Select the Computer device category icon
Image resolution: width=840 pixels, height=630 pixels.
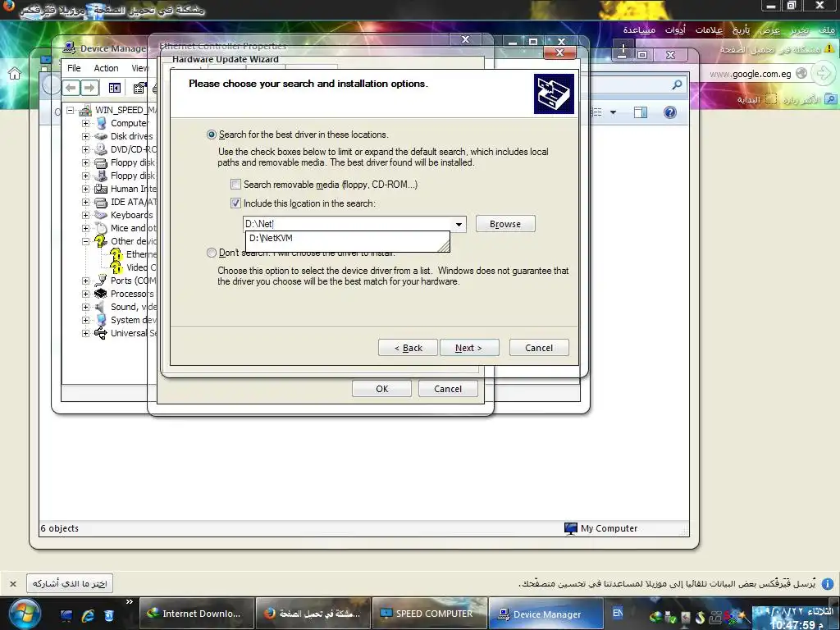[101, 123]
